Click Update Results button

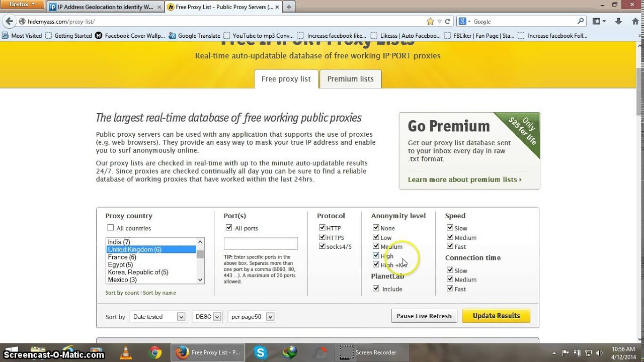point(496,316)
